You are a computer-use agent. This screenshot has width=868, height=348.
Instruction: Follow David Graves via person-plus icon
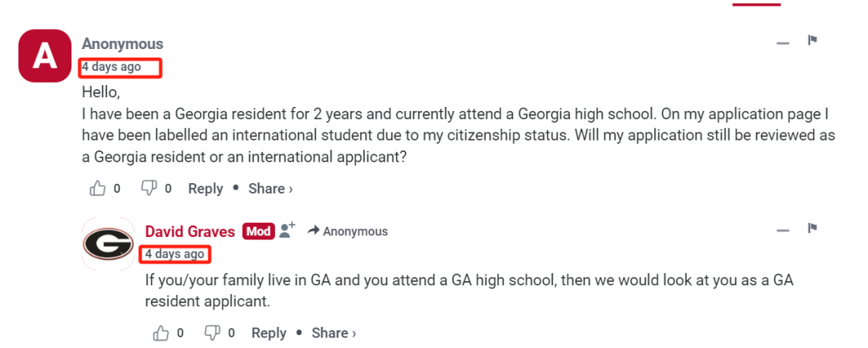click(287, 231)
